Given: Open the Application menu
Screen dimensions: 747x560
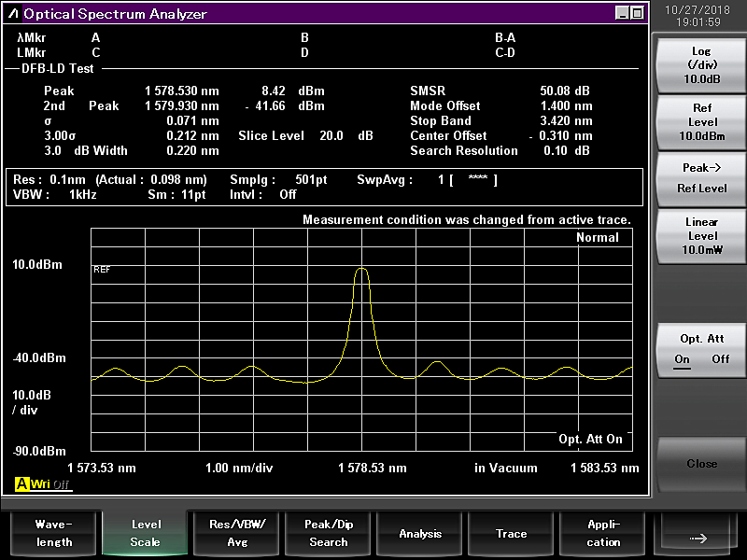Looking at the screenshot, I should [x=603, y=534].
